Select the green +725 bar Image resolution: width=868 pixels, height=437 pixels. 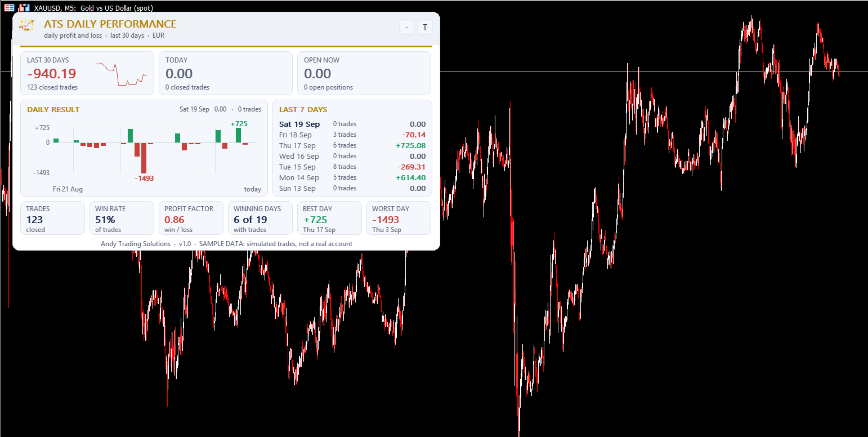coord(238,135)
